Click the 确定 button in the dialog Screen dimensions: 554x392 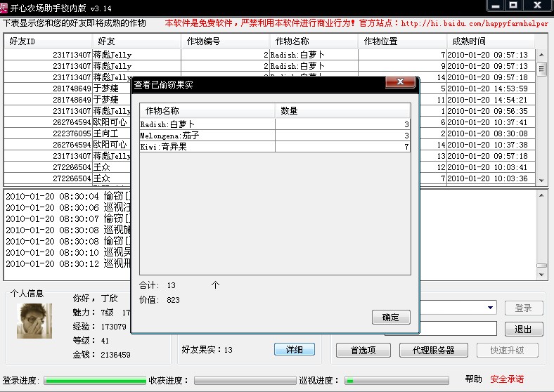(x=391, y=318)
